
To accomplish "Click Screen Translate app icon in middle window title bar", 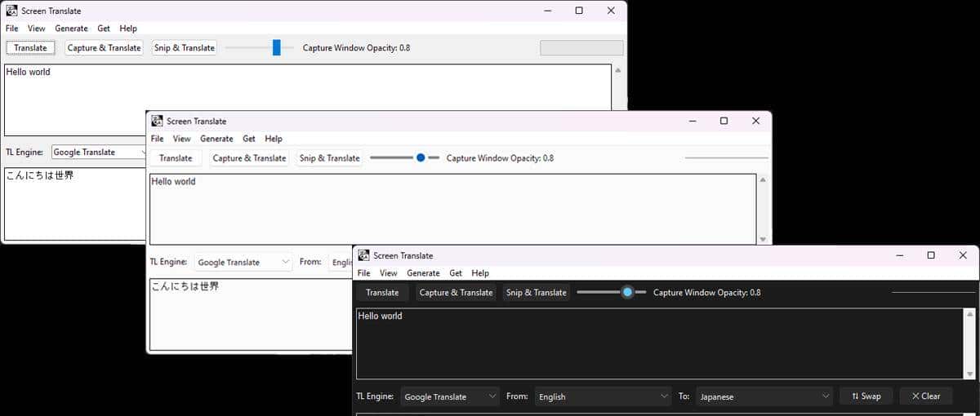I will pos(157,121).
